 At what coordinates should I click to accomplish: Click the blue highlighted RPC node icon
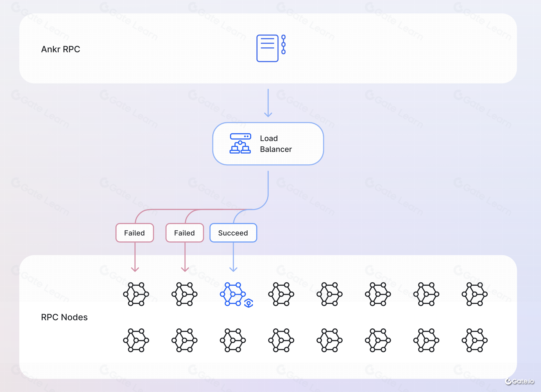(x=233, y=294)
